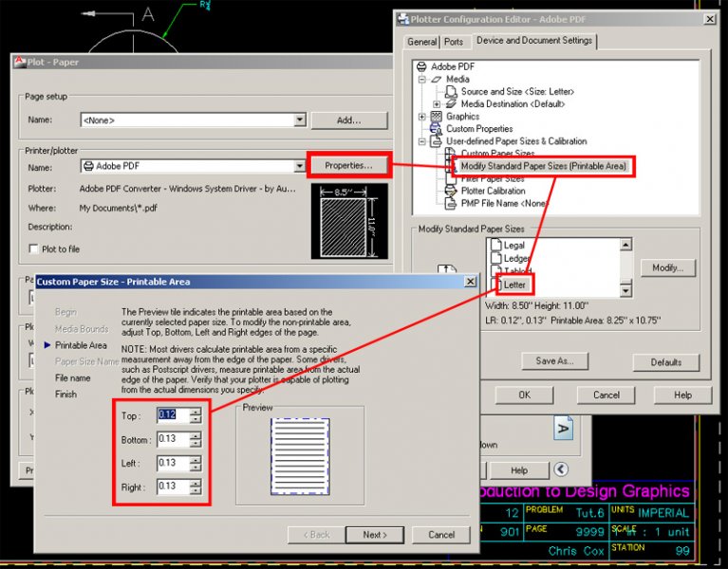Viewport: 728px width, 569px height.
Task: Click OK in Plotter Configuration Editor
Action: (524, 395)
